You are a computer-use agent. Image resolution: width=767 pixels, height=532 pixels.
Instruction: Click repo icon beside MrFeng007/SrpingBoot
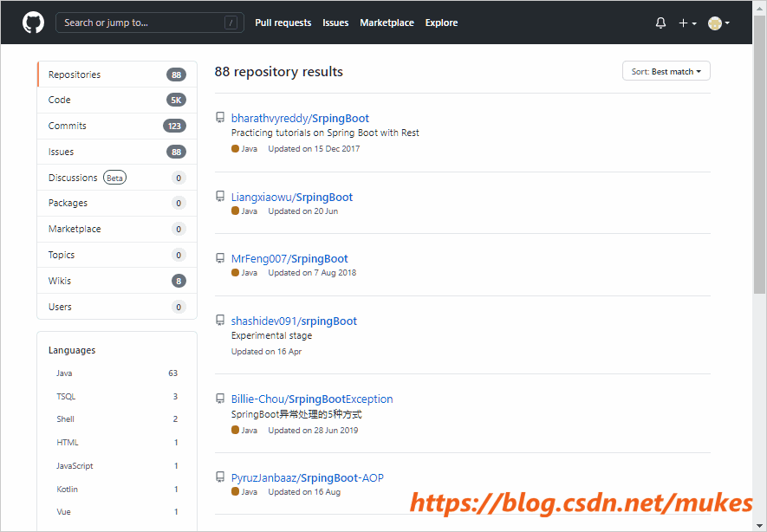click(220, 257)
